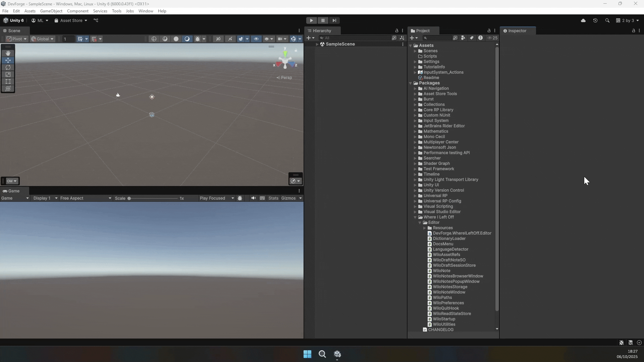Click the Hierarchy search field
The height and width of the screenshot is (362, 644).
pyautogui.click(x=356, y=38)
